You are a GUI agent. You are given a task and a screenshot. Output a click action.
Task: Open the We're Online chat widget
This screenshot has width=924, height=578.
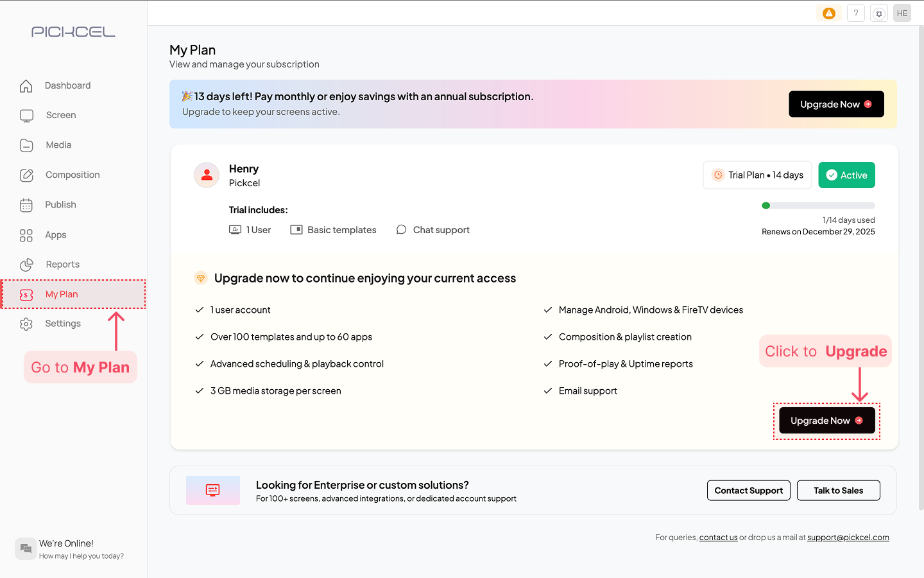point(69,549)
